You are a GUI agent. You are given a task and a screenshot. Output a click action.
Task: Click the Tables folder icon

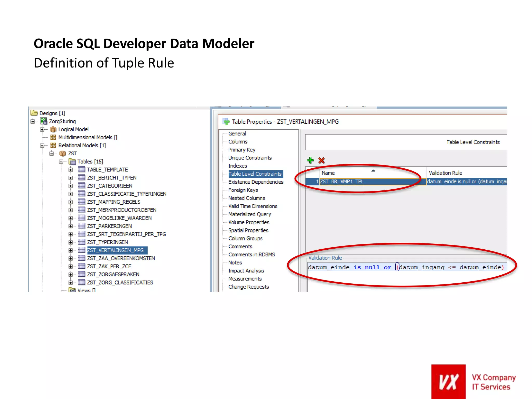[x=72, y=162]
